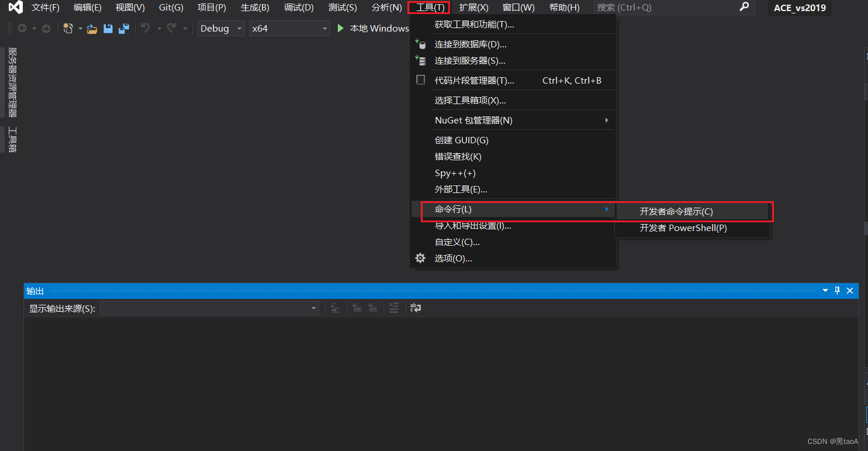Go to next message in output
Image resolution: width=868 pixels, height=451 pixels.
tap(372, 308)
